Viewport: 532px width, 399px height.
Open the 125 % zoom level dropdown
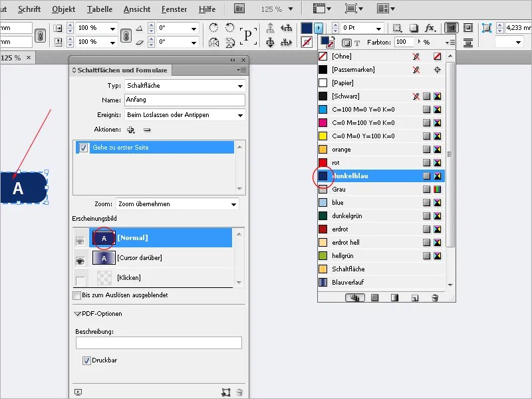[x=291, y=9]
